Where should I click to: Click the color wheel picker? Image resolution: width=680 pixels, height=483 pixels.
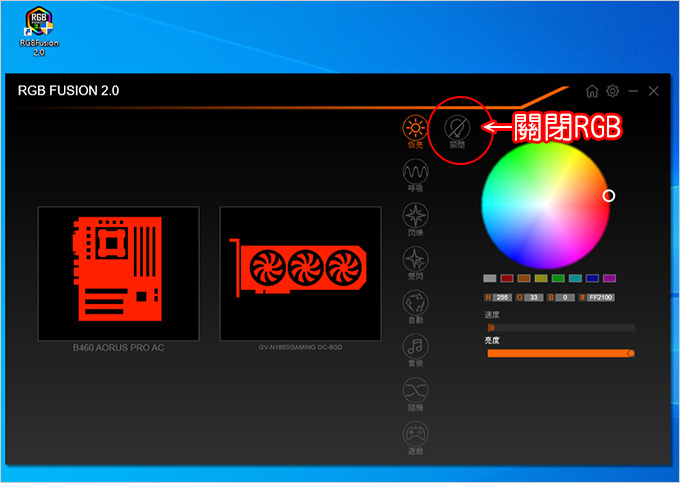point(546,206)
